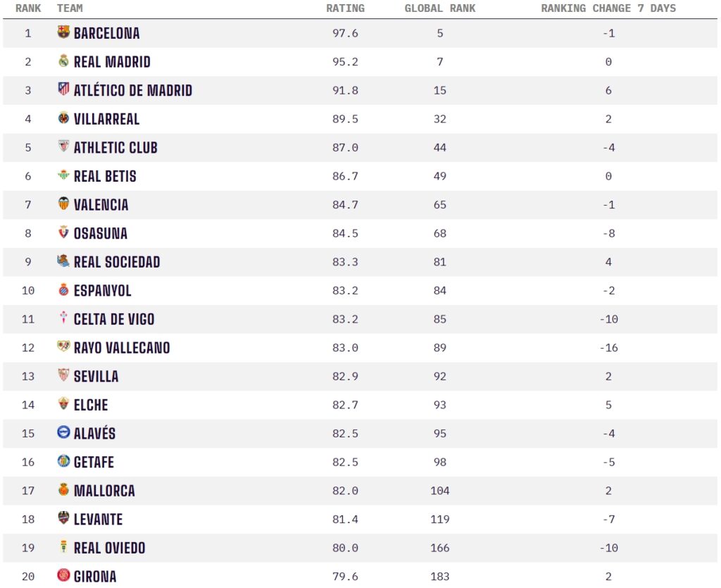
Task: Click the Girona red crest icon
Action: coord(63,575)
